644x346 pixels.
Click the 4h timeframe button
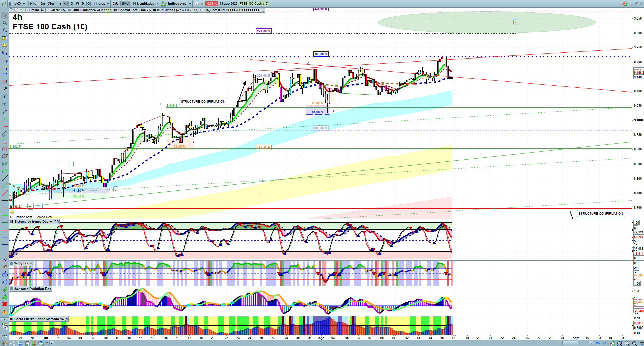[66, 4]
